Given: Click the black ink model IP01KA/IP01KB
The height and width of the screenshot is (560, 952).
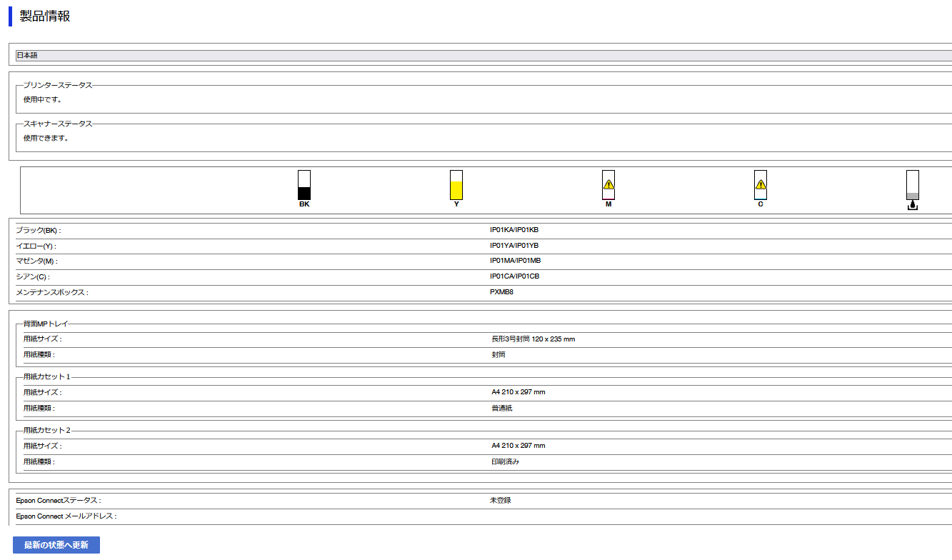Looking at the screenshot, I should click(x=514, y=230).
